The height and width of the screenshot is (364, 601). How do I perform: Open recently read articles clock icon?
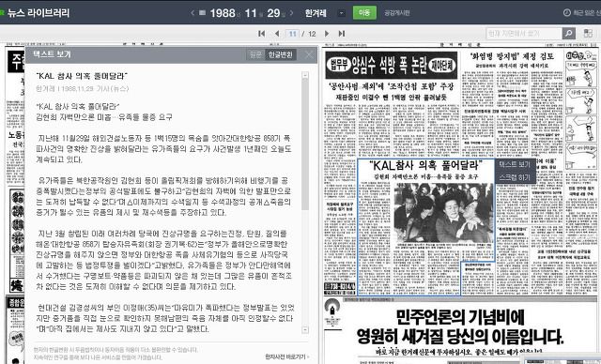567,12
